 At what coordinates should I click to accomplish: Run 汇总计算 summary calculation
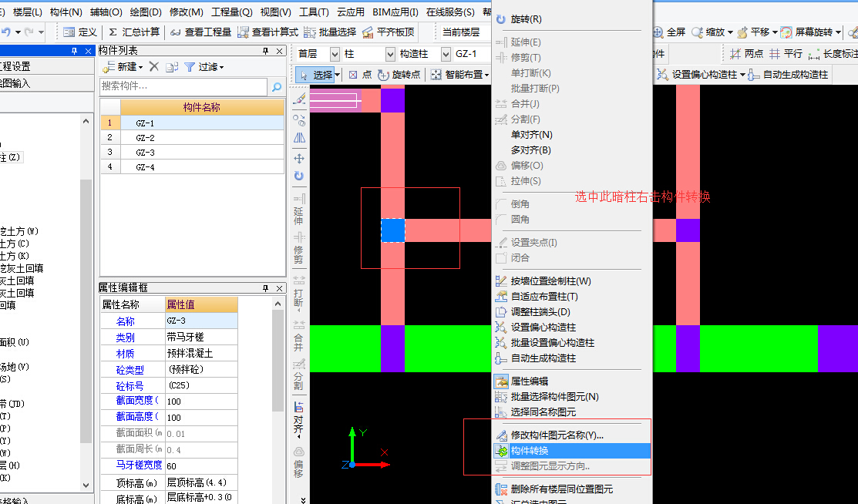click(134, 32)
